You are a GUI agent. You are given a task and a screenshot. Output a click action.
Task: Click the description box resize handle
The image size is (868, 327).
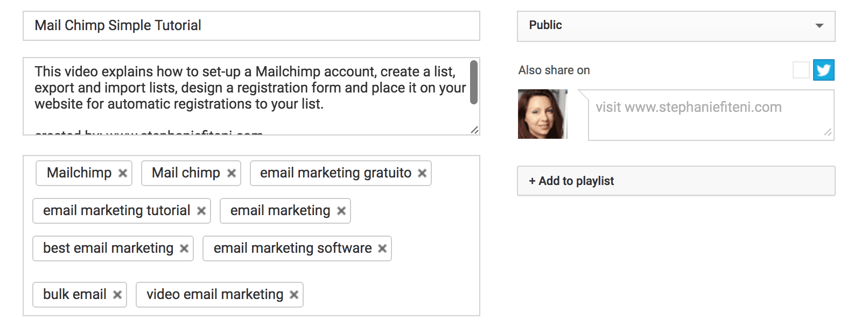[x=474, y=130]
